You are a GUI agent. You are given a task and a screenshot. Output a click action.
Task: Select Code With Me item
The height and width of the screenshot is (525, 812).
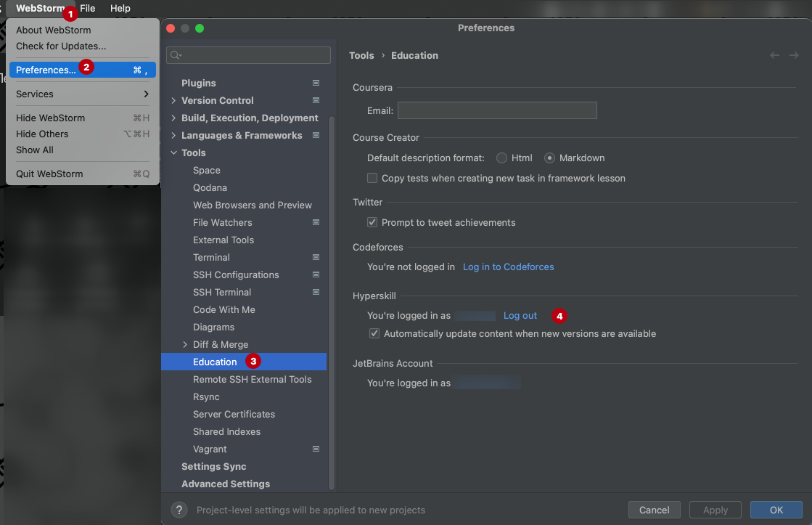click(x=223, y=309)
